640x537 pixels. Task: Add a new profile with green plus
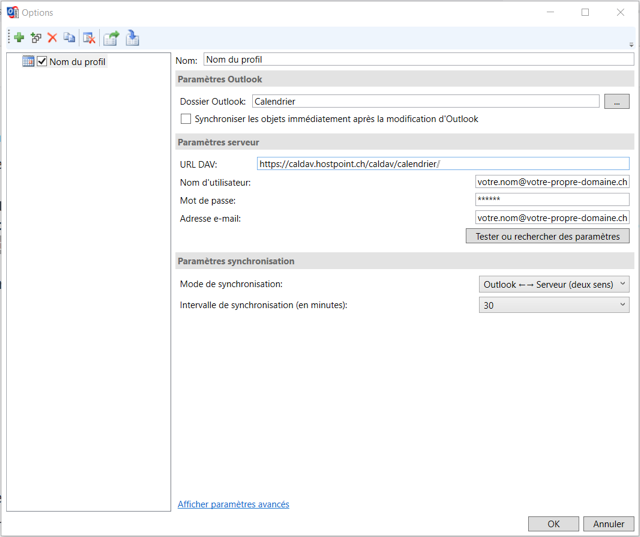pos(19,38)
